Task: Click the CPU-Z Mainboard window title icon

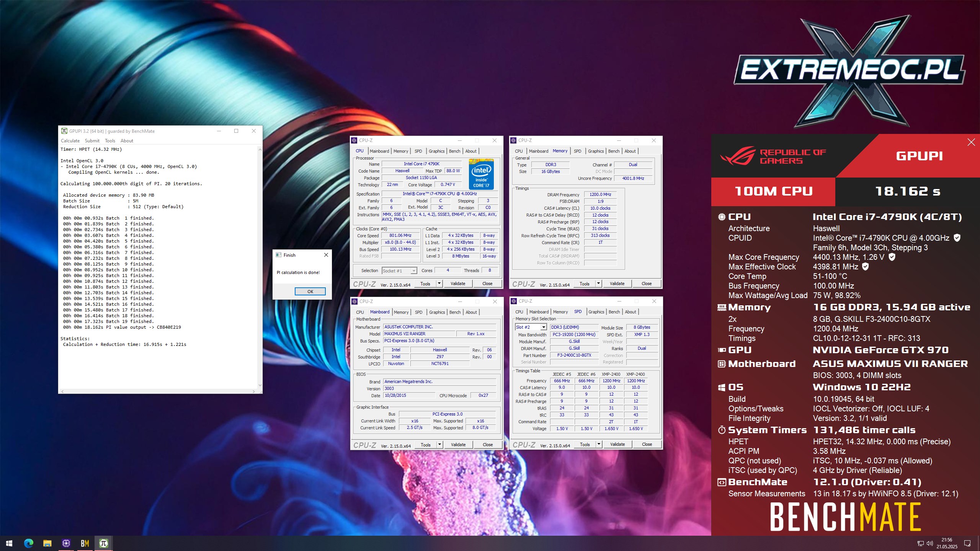Action: (355, 302)
